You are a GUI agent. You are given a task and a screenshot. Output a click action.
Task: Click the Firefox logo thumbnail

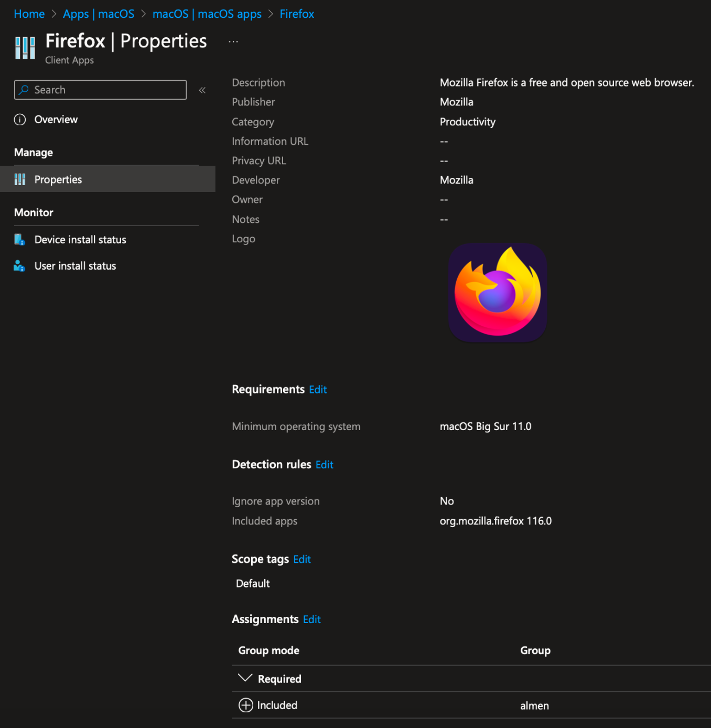tap(498, 293)
